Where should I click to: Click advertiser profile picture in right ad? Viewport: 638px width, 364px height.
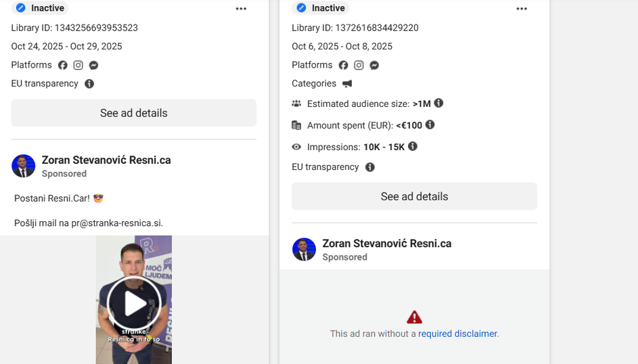304,249
